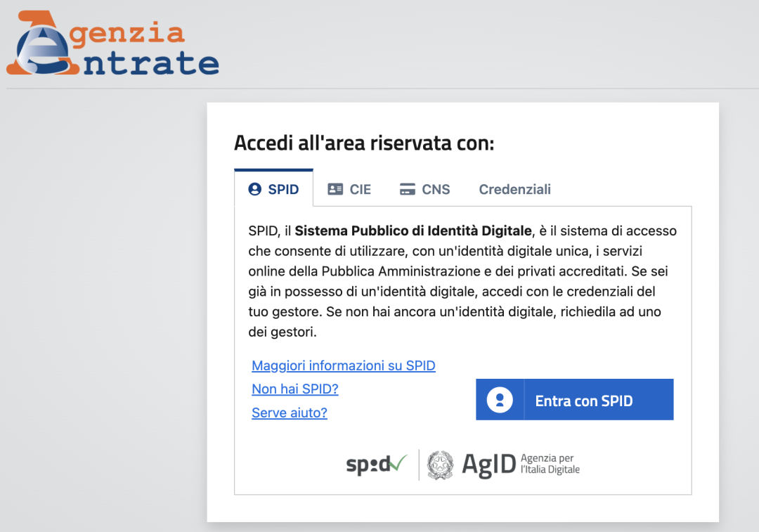Click the CNS card icon

(407, 189)
